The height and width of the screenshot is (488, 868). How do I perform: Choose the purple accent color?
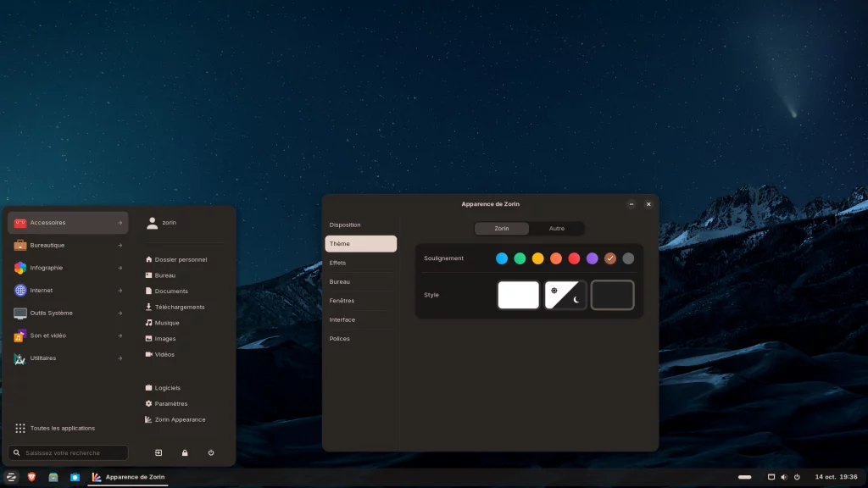593,258
